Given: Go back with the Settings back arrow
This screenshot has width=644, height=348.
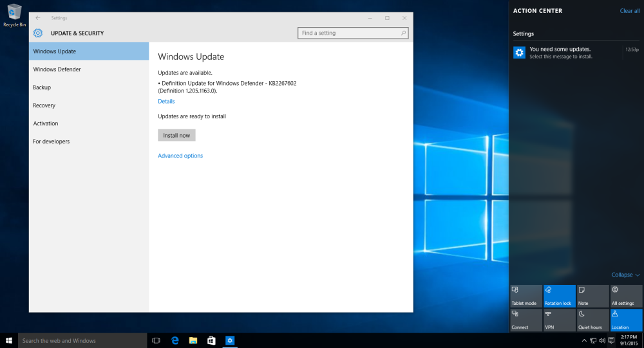Looking at the screenshot, I should (38, 18).
